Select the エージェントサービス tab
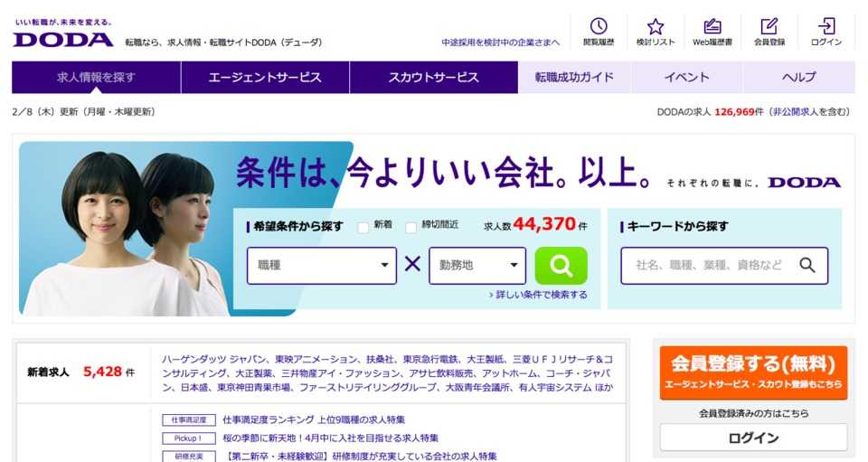 click(x=265, y=78)
